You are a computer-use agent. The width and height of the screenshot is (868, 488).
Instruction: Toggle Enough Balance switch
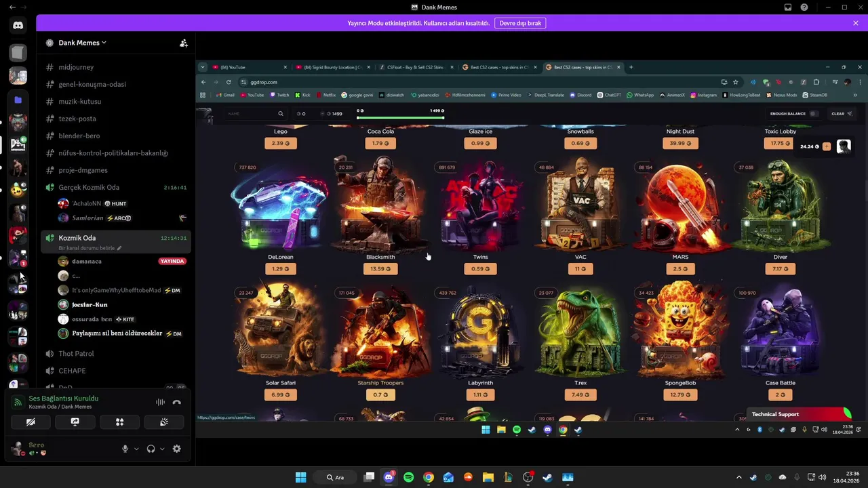click(x=814, y=114)
